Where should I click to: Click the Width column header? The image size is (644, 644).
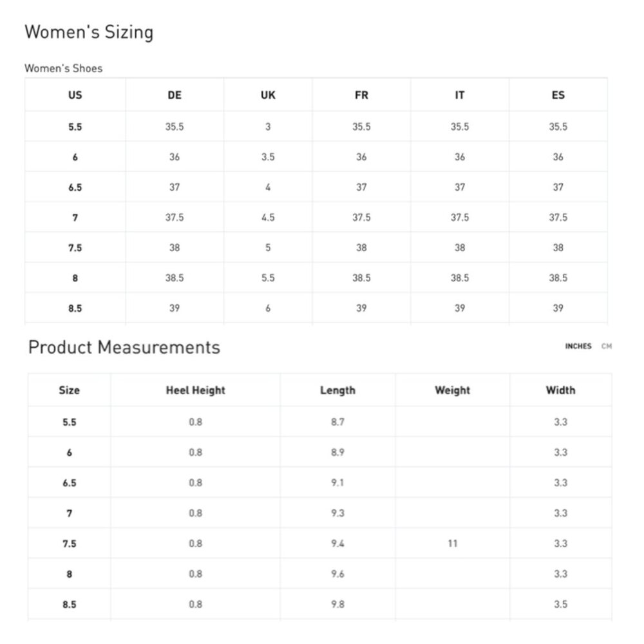(561, 390)
